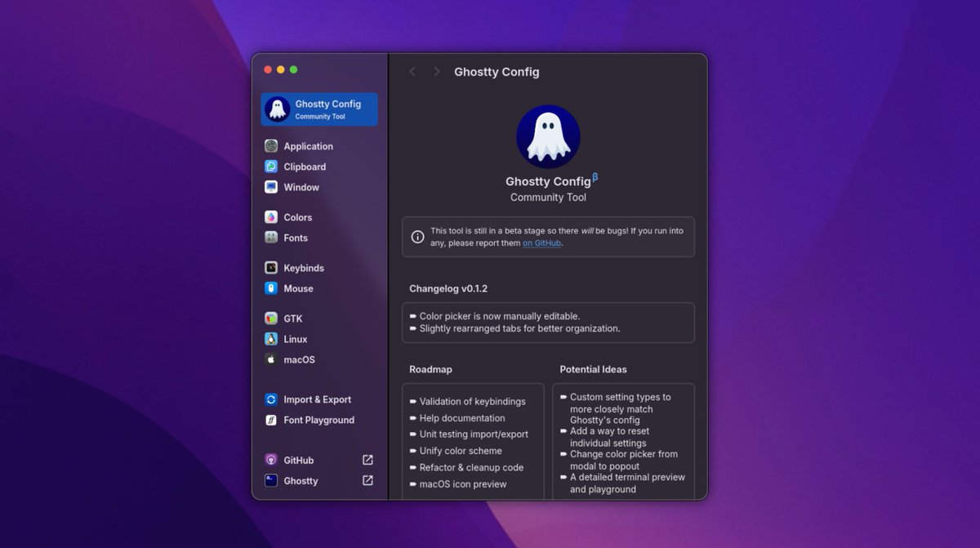Click the Clipboard sidebar icon
This screenshot has width=980, height=548.
(271, 167)
